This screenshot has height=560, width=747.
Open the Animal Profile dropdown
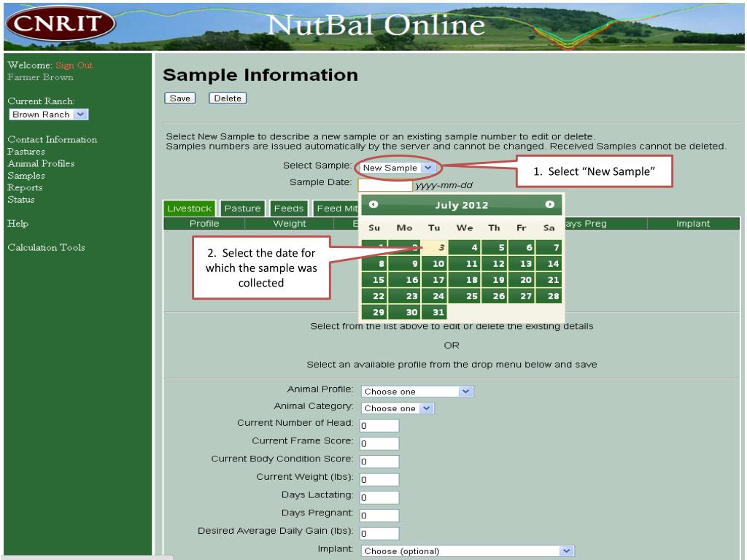pyautogui.click(x=417, y=392)
